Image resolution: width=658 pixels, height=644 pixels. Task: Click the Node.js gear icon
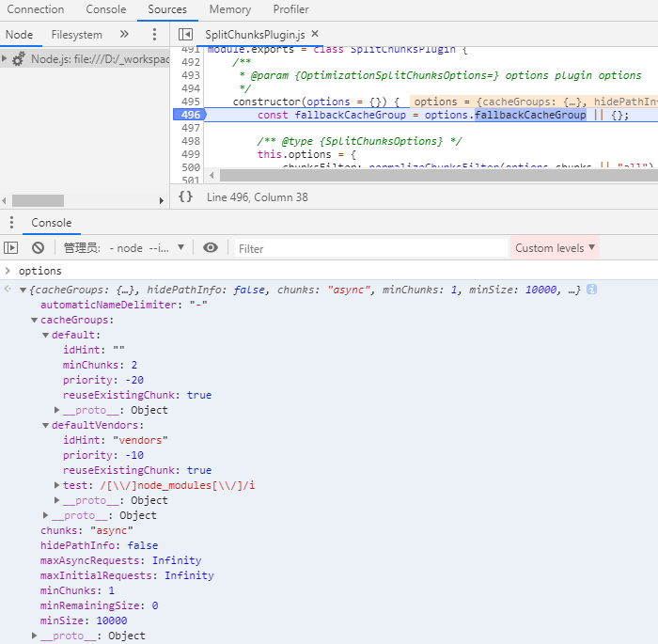tap(19, 59)
